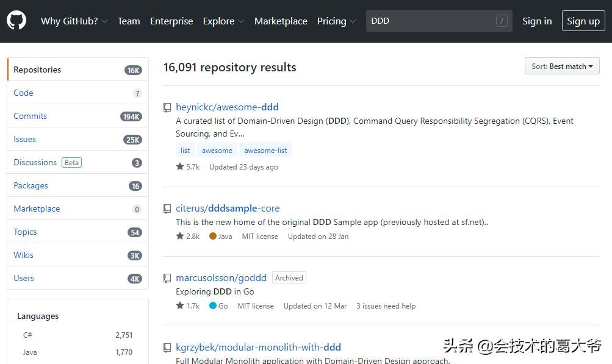Click the slash shortcut icon in search box

click(x=502, y=21)
